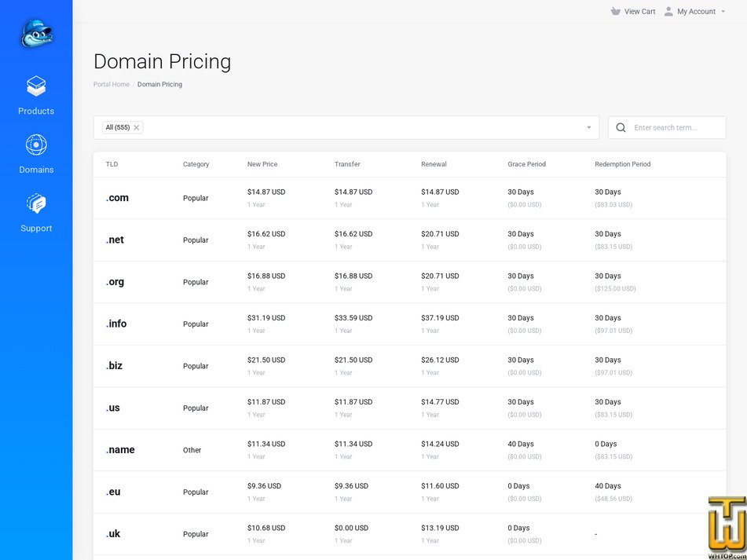This screenshot has height=560, width=747.
Task: Open the Support ticket icon
Action: [x=36, y=203]
